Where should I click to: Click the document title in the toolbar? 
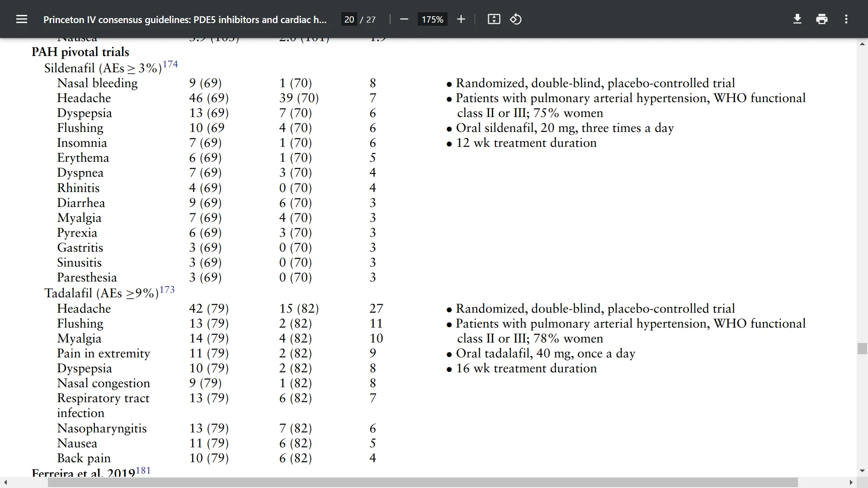tap(184, 19)
